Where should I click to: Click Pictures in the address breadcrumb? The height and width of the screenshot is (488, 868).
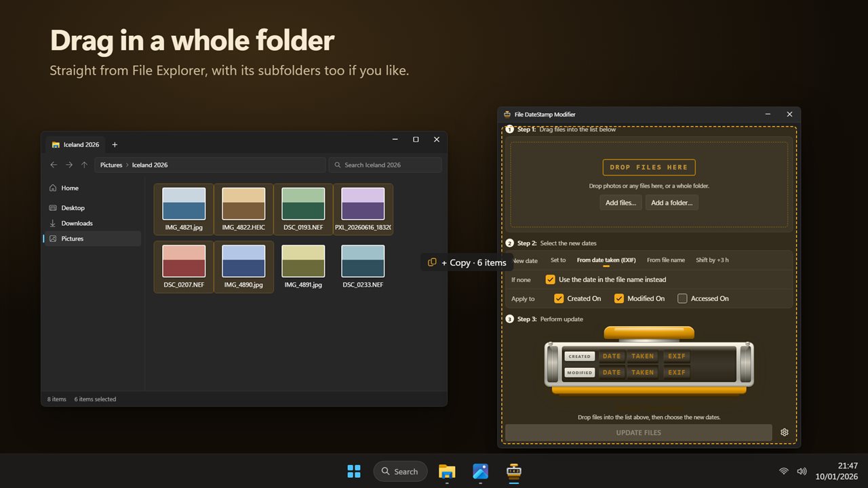click(x=111, y=165)
